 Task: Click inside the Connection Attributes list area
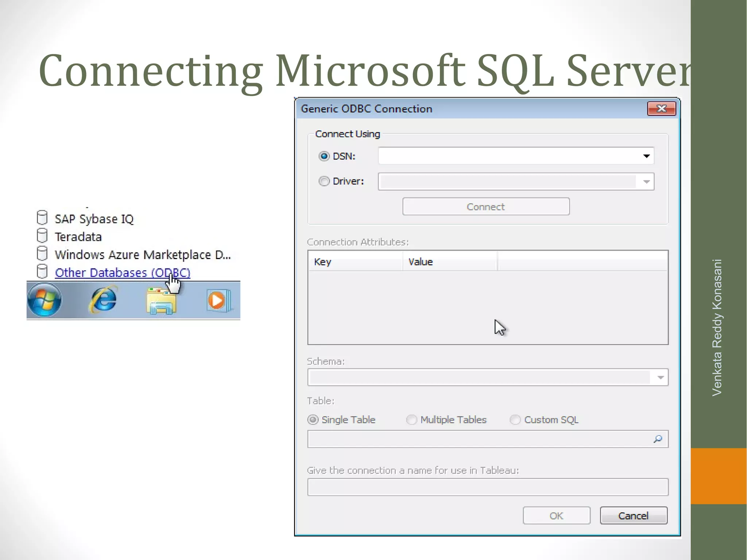click(x=488, y=307)
